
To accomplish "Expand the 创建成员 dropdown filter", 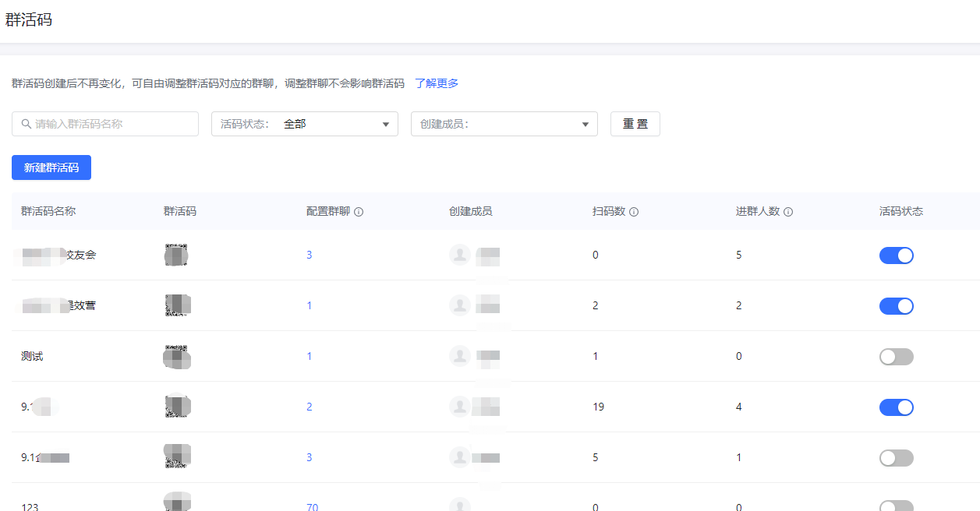I will [504, 124].
